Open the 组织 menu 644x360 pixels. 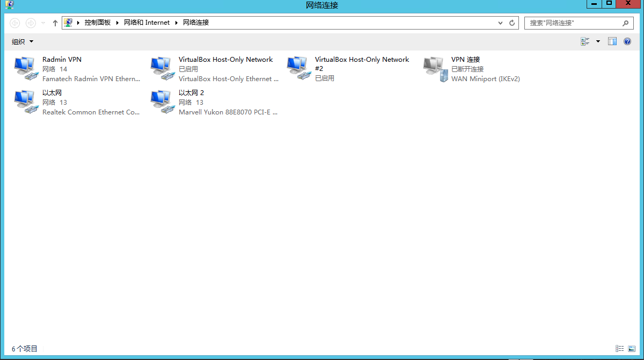pyautogui.click(x=23, y=41)
